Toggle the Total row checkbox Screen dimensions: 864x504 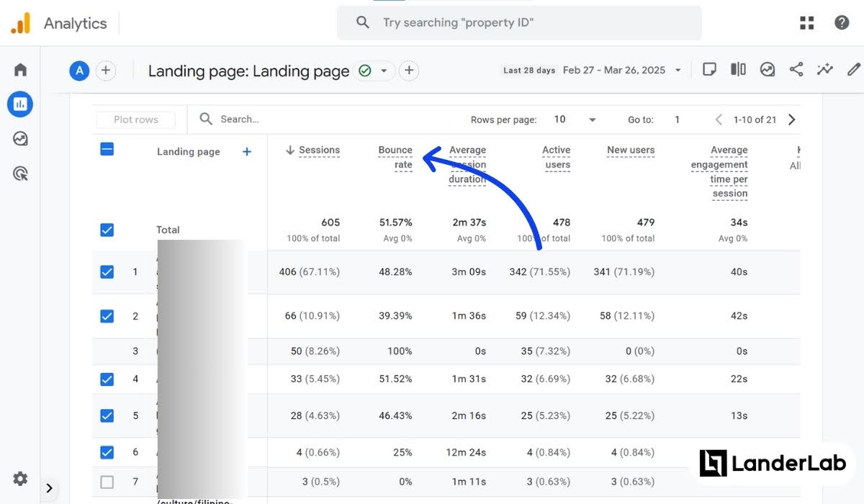(x=107, y=230)
